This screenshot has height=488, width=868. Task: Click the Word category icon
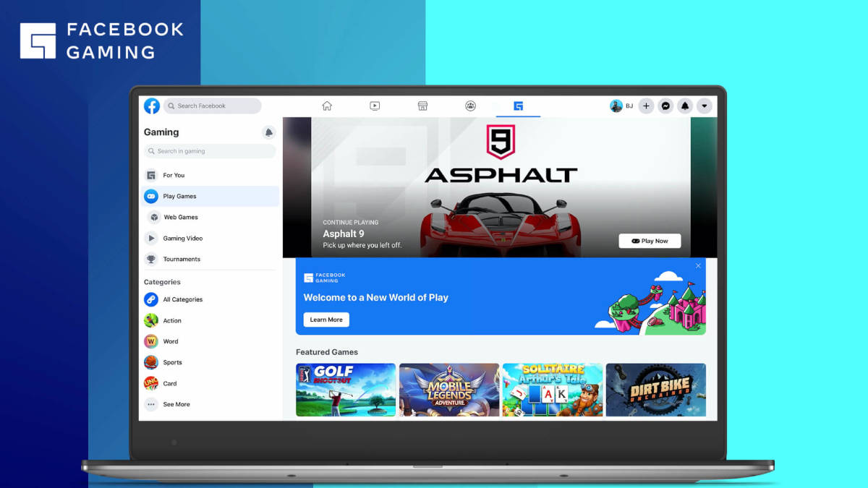pyautogui.click(x=151, y=341)
